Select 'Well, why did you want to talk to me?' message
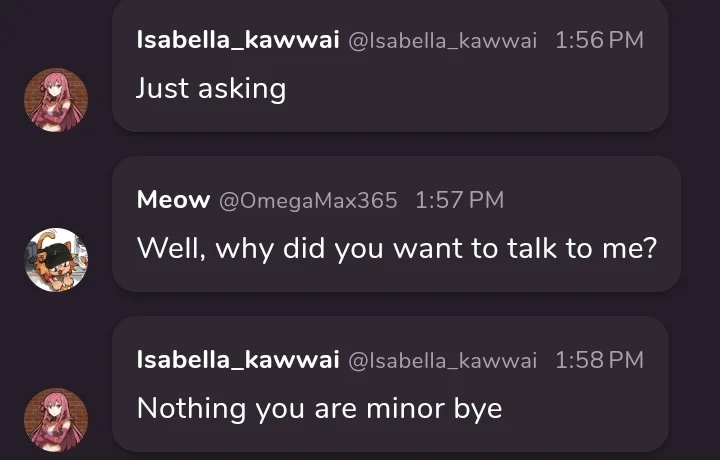Viewport: 720px width, 460px height. (x=397, y=248)
